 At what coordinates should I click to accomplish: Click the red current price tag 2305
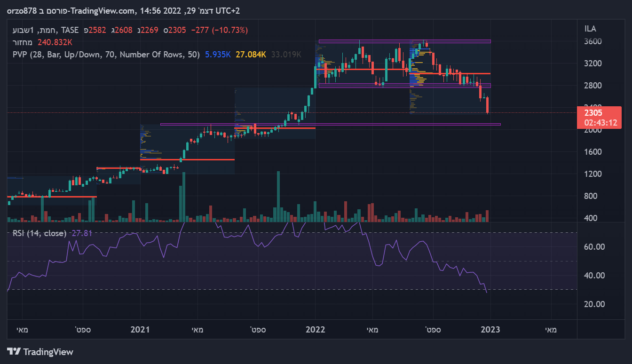[x=593, y=113]
